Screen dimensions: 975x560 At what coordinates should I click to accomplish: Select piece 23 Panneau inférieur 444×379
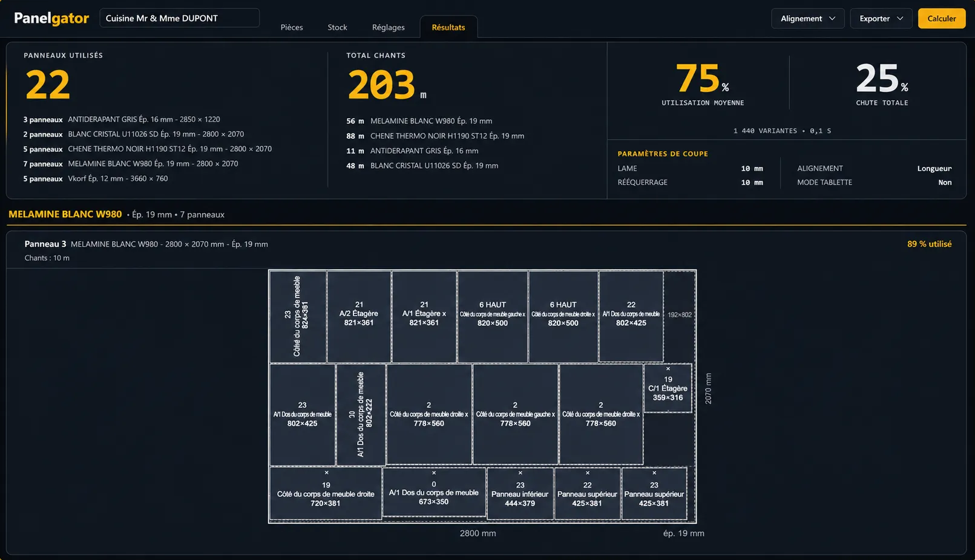520,493
